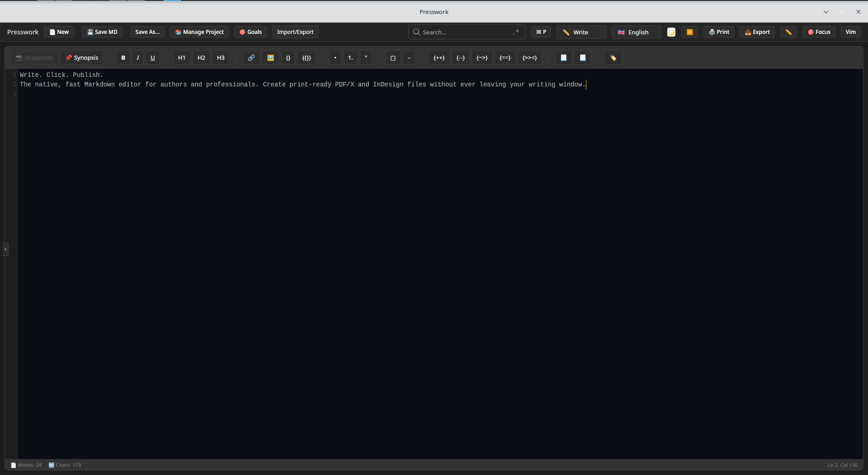Screen dimensions: 868x475
Task: Apply H1 heading style
Action: [x=181, y=57]
